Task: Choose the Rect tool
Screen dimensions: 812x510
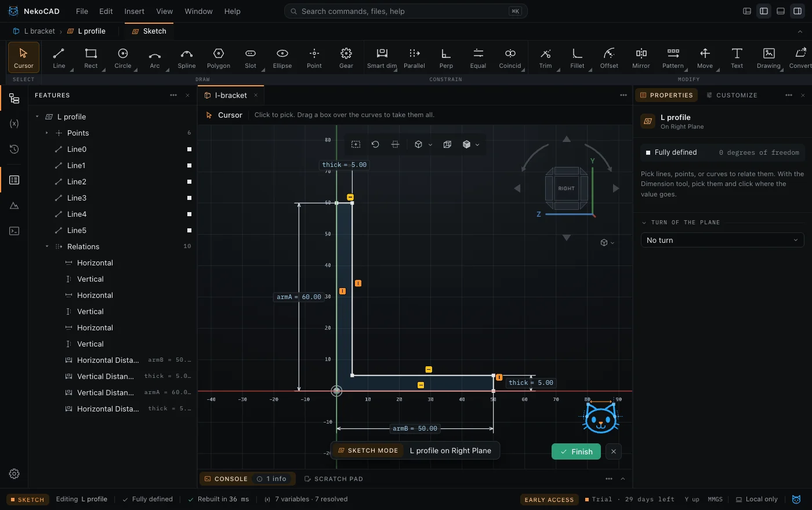Action: point(90,58)
